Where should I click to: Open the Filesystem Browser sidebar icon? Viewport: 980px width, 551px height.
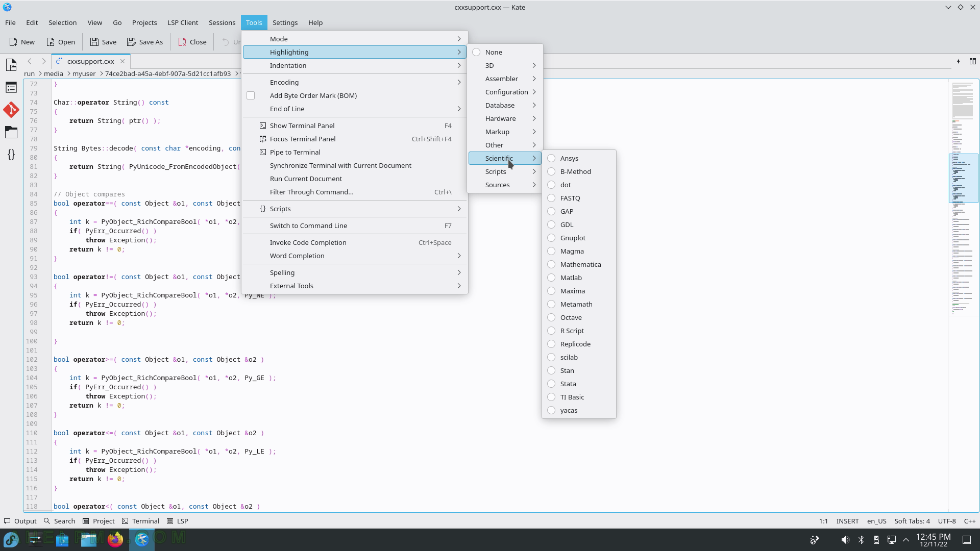click(x=11, y=132)
